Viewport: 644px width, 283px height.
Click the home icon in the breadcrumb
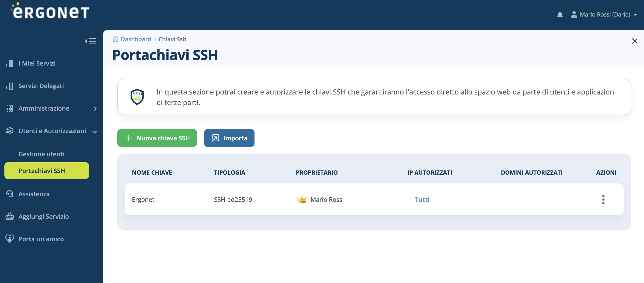point(115,39)
